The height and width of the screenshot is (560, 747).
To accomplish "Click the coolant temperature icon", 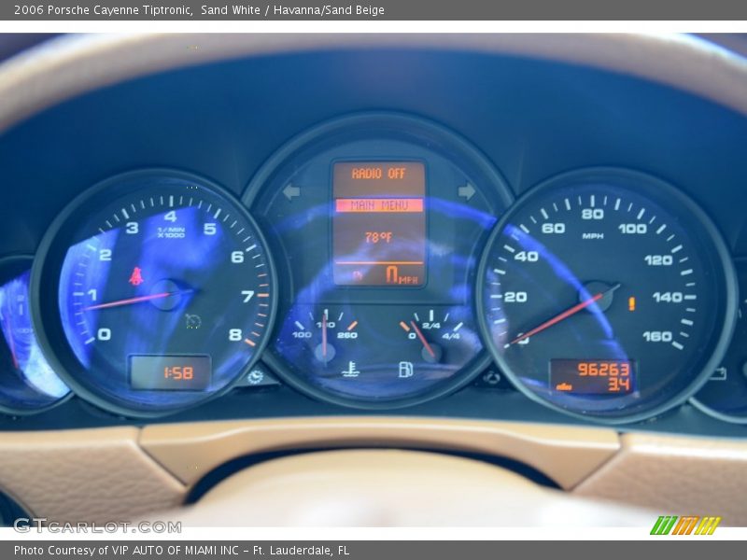I will pos(351,370).
